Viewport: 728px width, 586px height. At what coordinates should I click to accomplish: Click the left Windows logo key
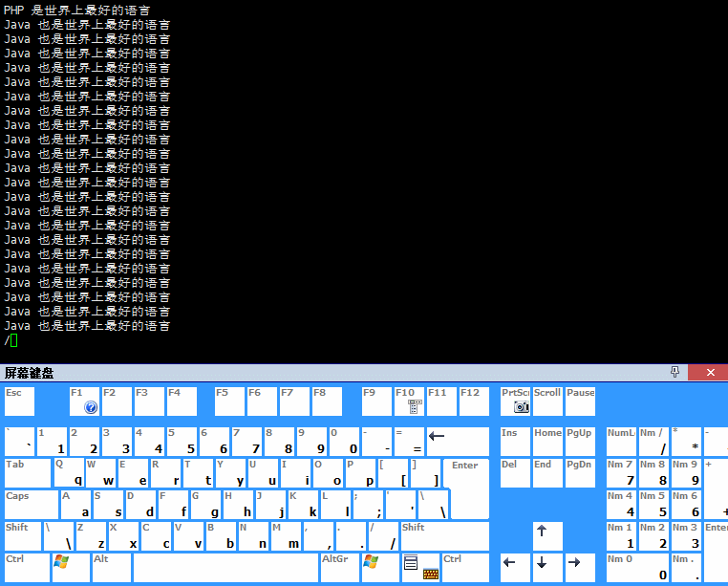pos(71,568)
